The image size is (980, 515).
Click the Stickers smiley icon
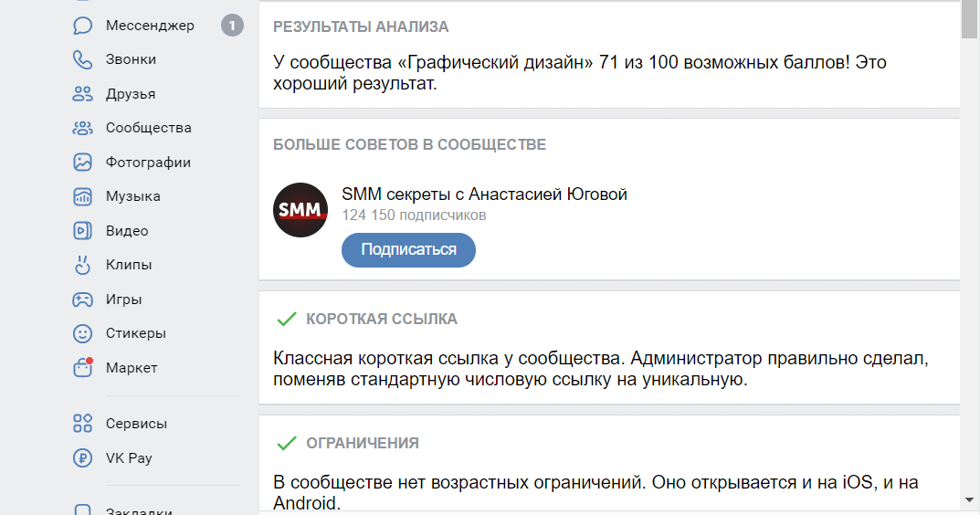click(83, 333)
